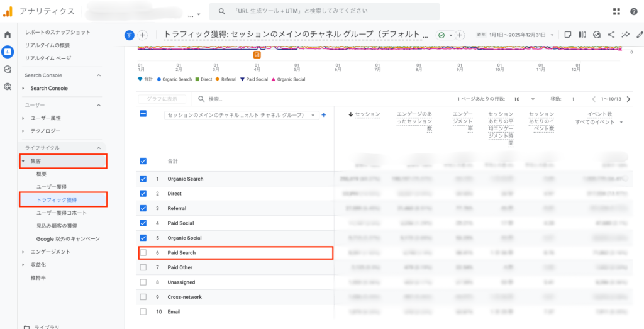Uncheck the Organic Search row checkbox
644x329 pixels.
pos(143,179)
